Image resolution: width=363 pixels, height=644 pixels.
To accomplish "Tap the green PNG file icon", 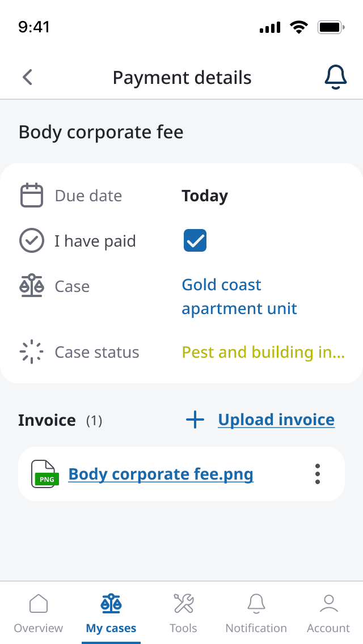I will tap(45, 474).
